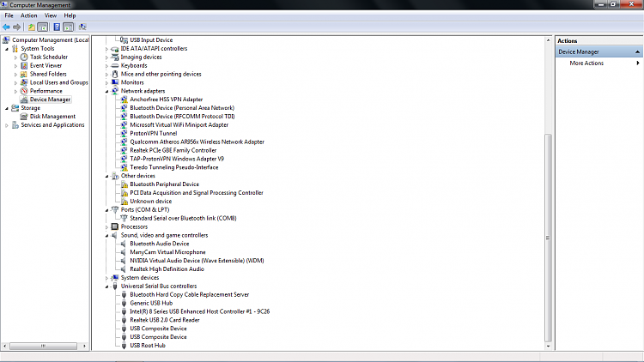Viewport: 644px width, 362px height.
Task: Click the Keyboards category icon
Action: (x=115, y=66)
